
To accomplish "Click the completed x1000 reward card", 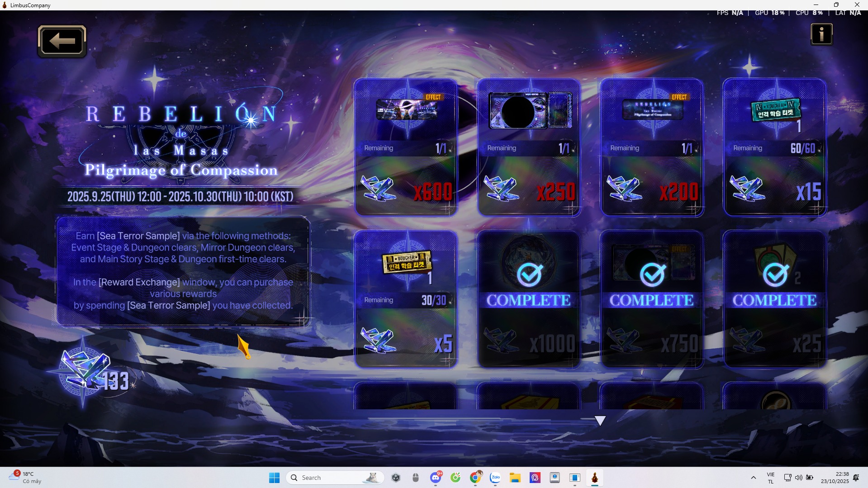I will pyautogui.click(x=529, y=299).
